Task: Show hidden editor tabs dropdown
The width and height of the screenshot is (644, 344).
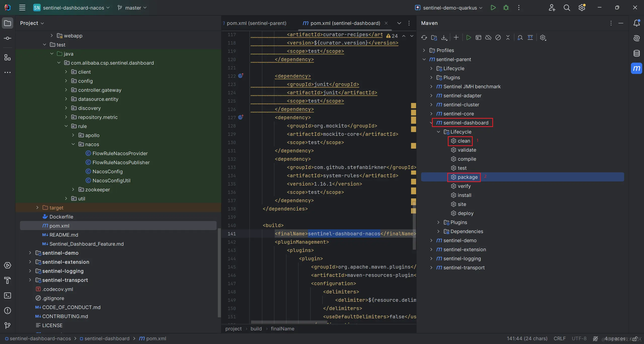Action: pyautogui.click(x=399, y=23)
